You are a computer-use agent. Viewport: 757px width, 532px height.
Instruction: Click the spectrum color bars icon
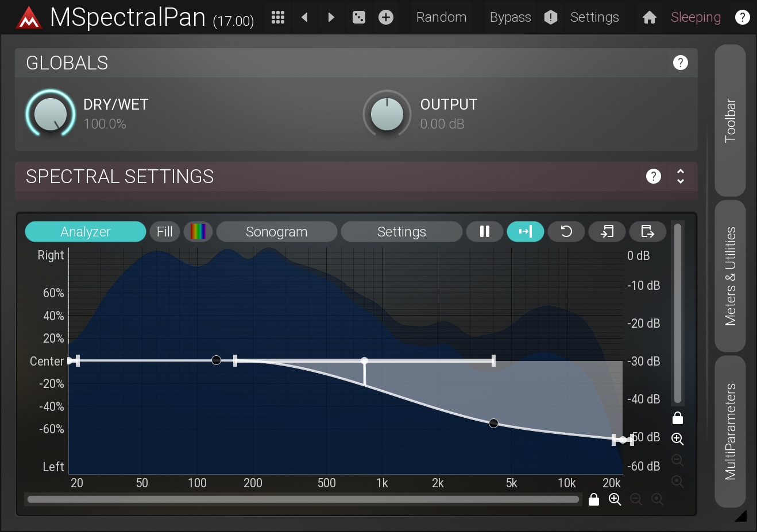[198, 231]
